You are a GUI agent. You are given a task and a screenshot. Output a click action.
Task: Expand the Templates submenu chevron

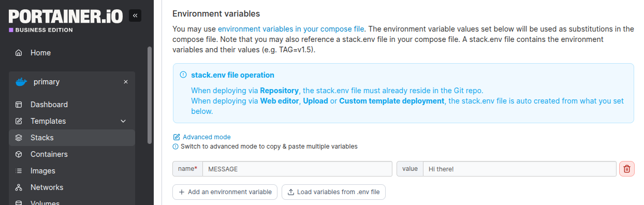[123, 121]
